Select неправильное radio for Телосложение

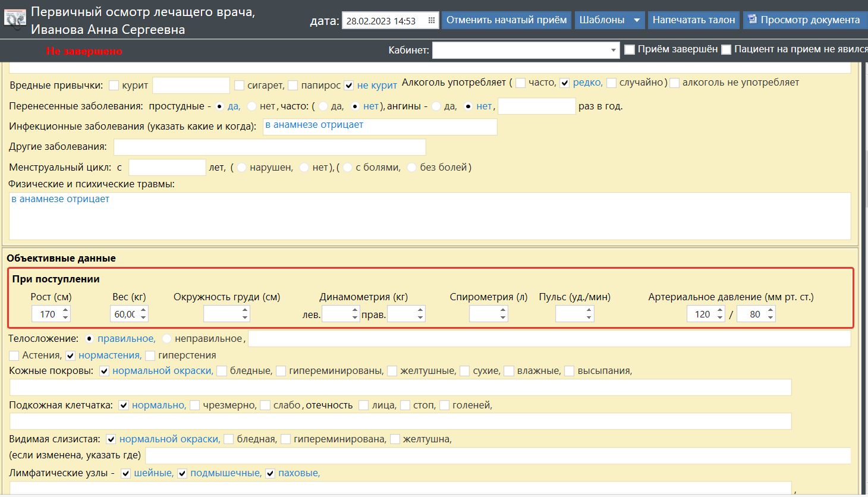(167, 339)
